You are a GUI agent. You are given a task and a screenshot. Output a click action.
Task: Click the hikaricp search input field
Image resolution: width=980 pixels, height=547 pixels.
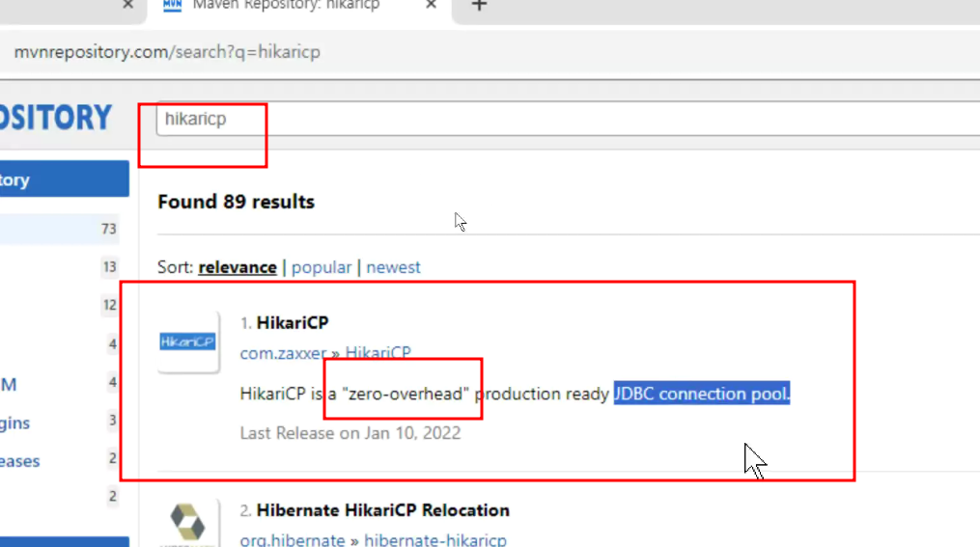568,119
